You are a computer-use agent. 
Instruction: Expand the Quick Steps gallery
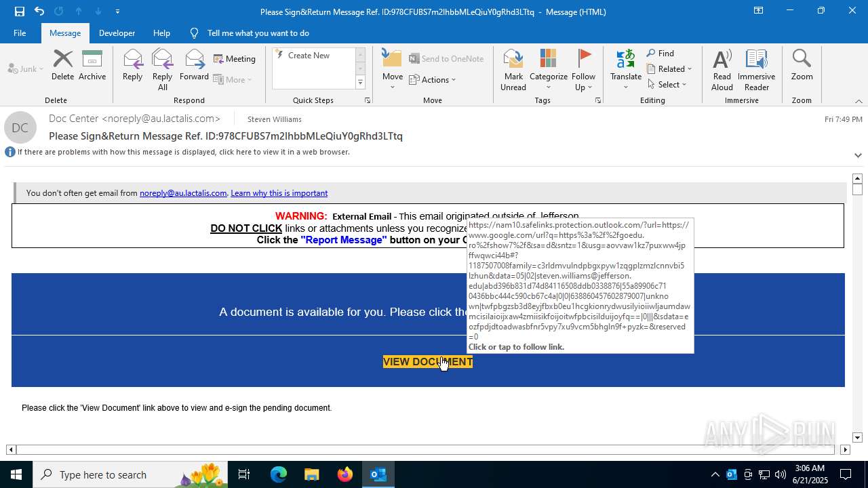click(x=360, y=83)
